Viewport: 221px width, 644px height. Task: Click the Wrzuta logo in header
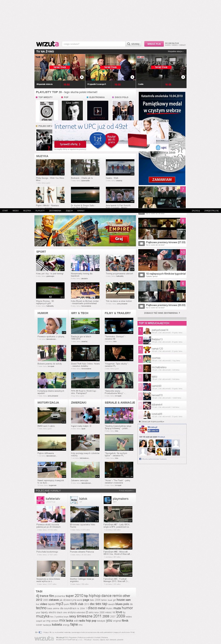[47, 44]
